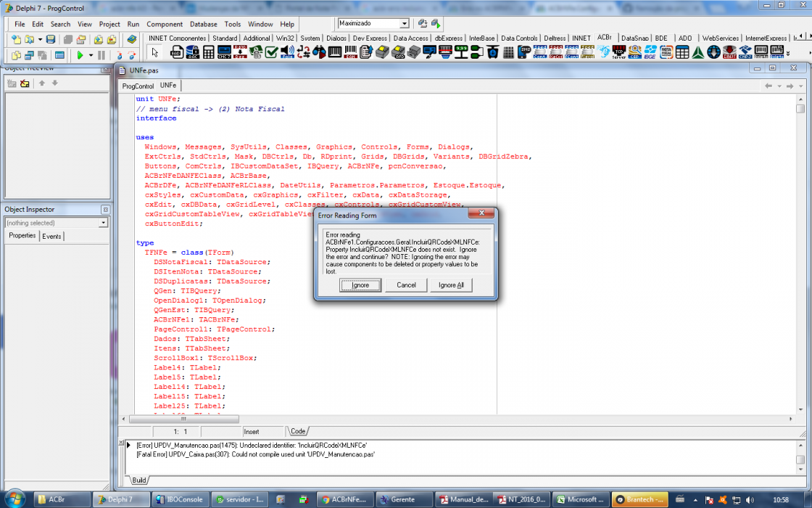The height and width of the screenshot is (508, 812).
Task: Close the Error Reading Form dialog
Action: click(x=481, y=213)
